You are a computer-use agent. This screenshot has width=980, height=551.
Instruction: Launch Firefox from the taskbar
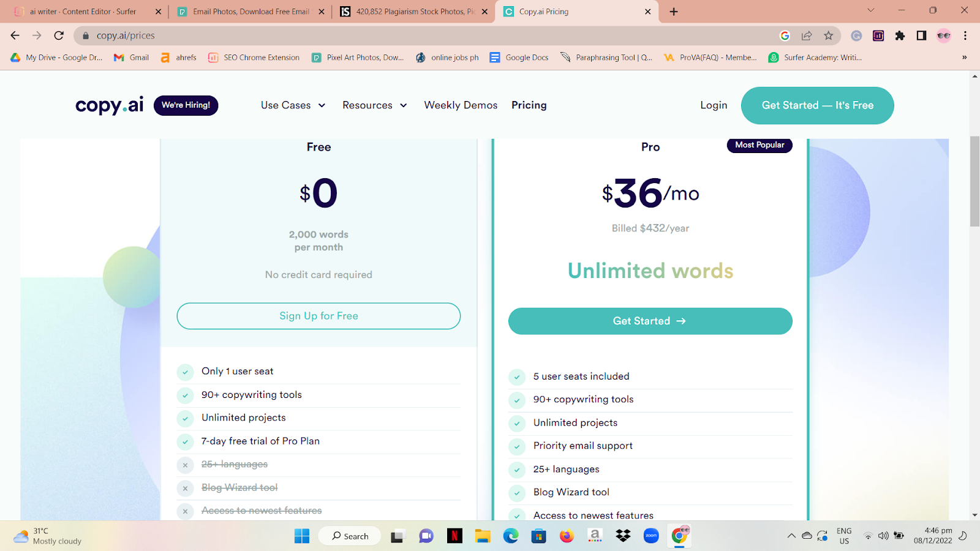(x=567, y=536)
